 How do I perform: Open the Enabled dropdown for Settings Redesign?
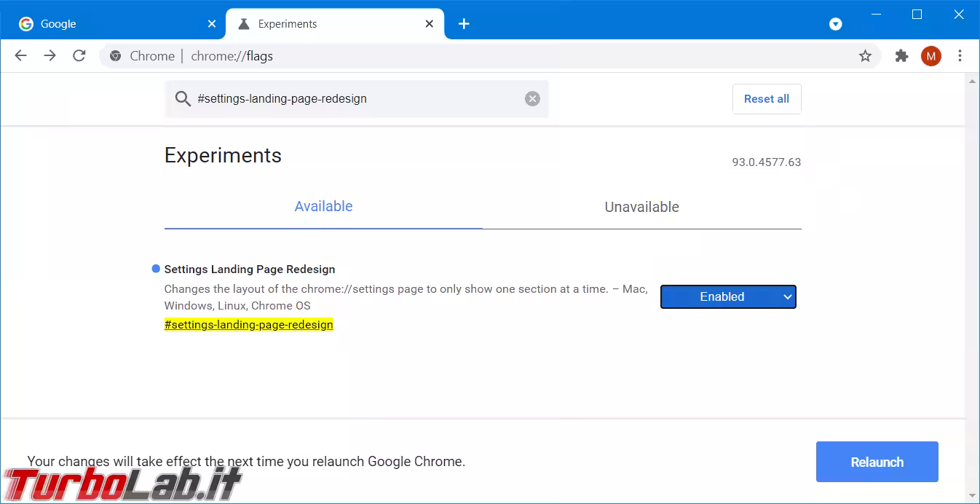pyautogui.click(x=728, y=296)
